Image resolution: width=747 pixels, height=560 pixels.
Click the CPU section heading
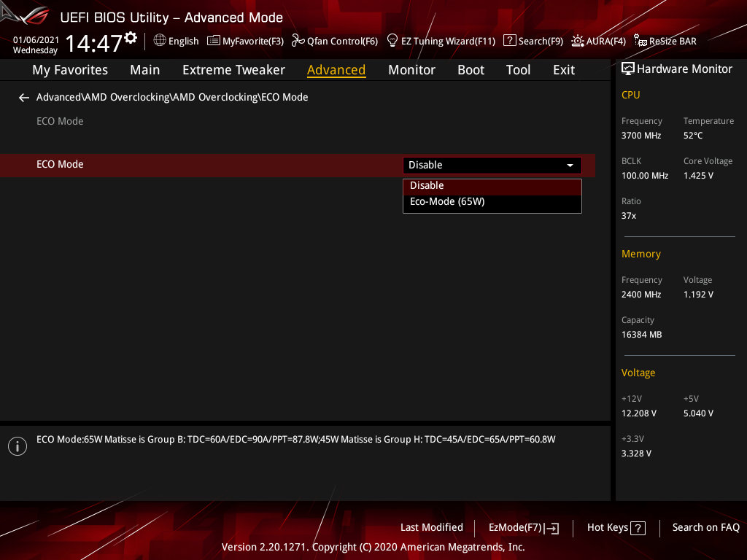631,96
